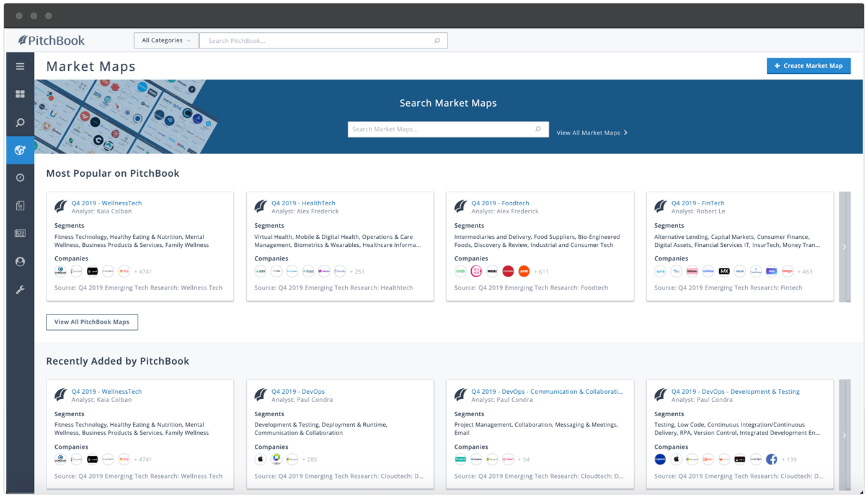Open the hamburger menu in the sidebar
This screenshot has height=498, width=868.
20,66
